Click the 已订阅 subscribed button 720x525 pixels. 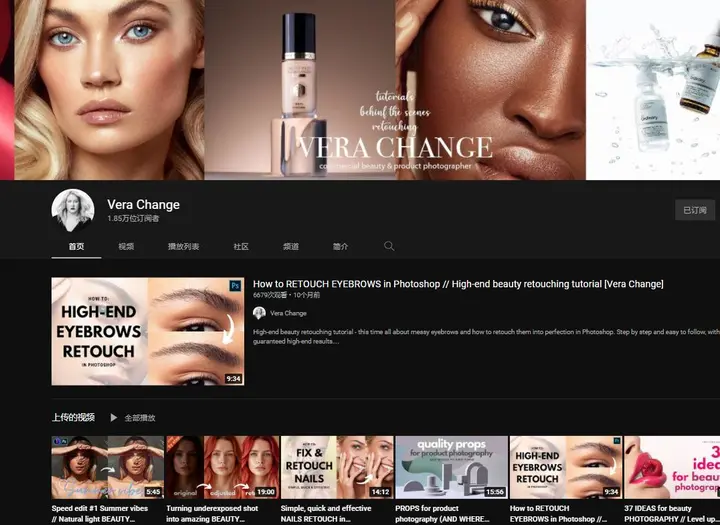[695, 210]
